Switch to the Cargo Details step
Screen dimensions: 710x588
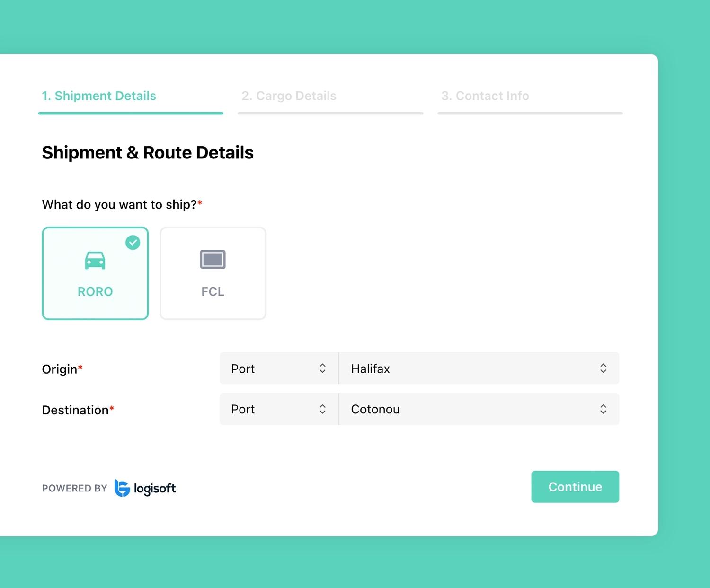click(x=289, y=96)
